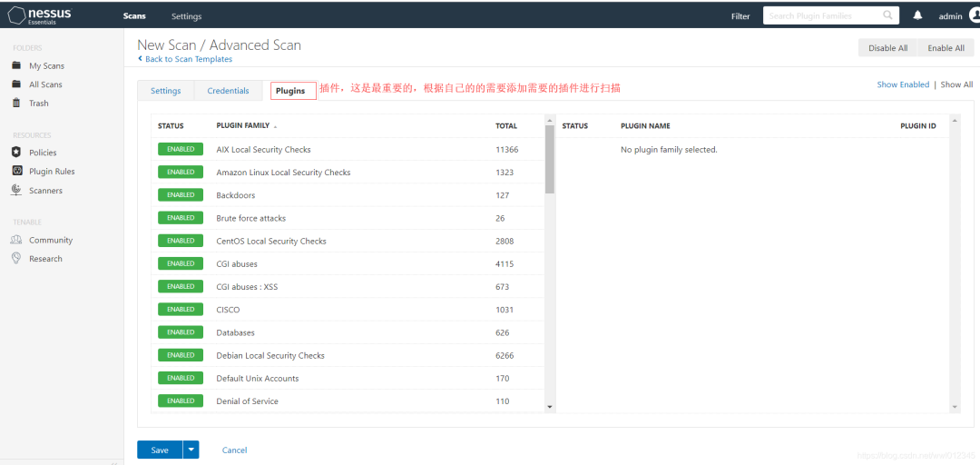Sort by the Plugin Family column header

point(243,126)
